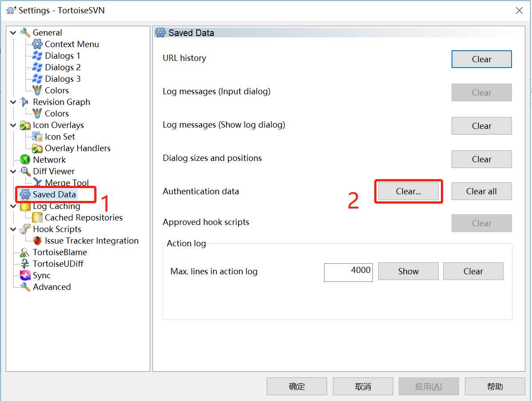This screenshot has width=532, height=401.
Task: Click the Overlay Handlers folder icon
Action: pyautogui.click(x=37, y=148)
